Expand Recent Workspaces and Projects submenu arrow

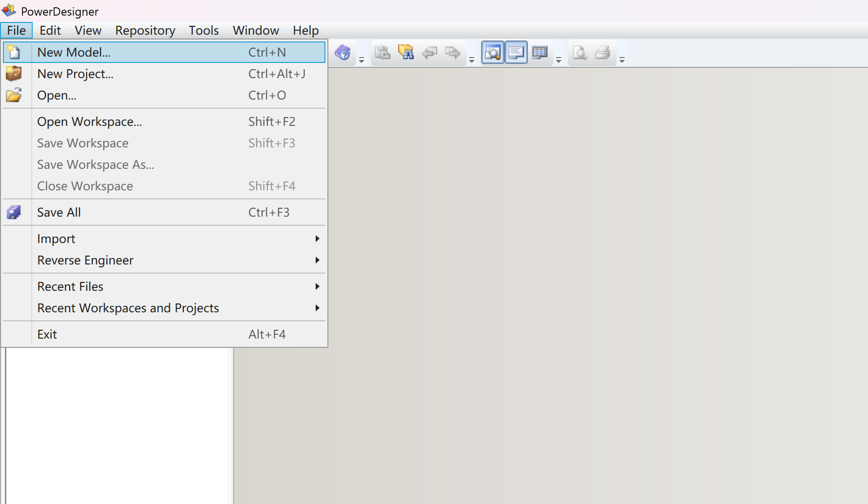point(317,308)
